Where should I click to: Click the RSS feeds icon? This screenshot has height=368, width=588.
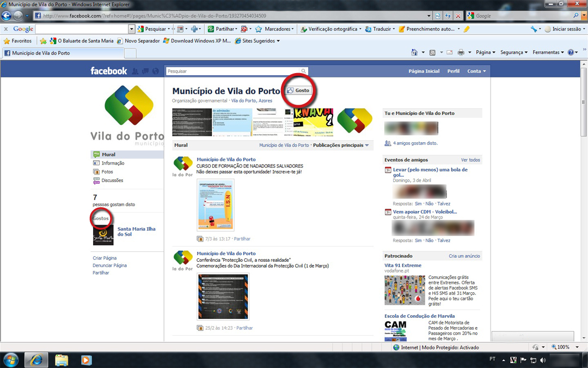pyautogui.click(x=432, y=52)
